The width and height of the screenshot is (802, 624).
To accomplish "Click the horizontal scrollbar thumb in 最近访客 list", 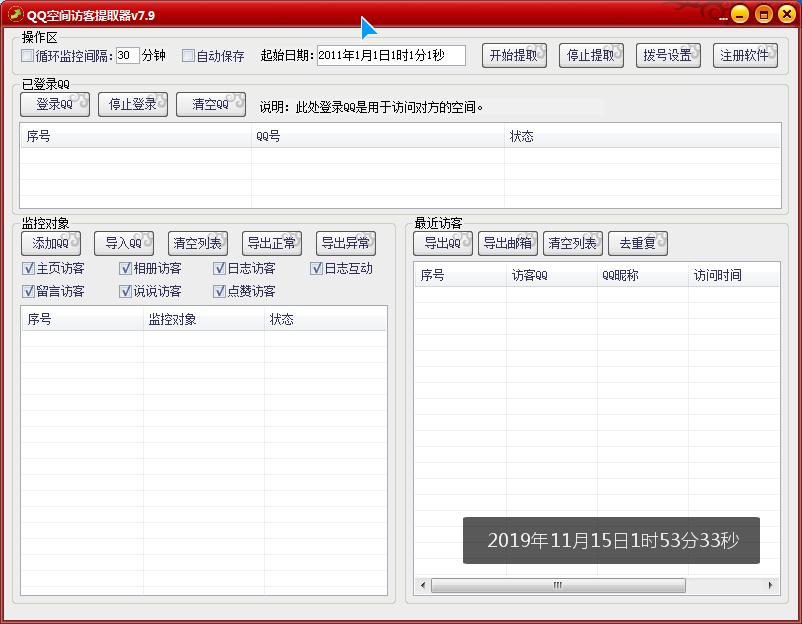I will 558,585.
